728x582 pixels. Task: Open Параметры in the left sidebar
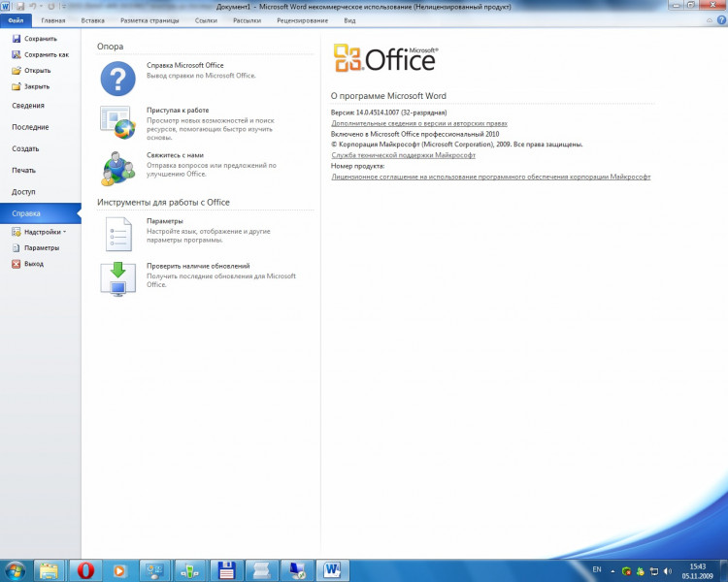tap(36, 248)
